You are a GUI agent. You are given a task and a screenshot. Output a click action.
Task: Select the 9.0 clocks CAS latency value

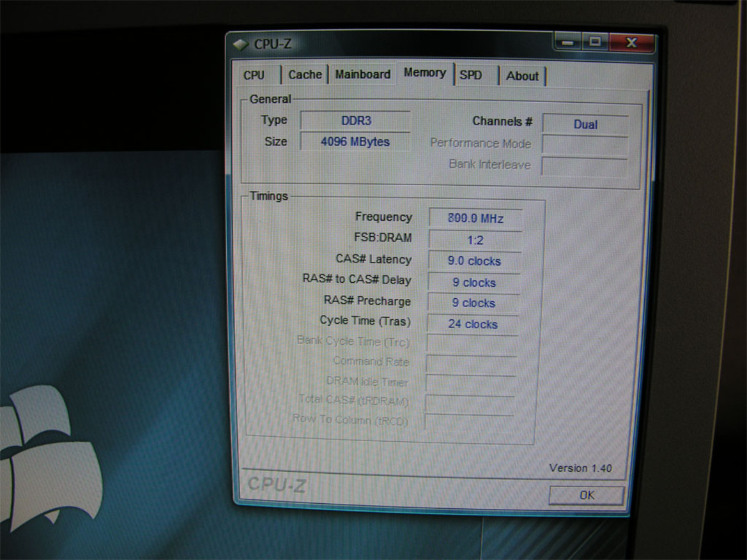click(474, 261)
